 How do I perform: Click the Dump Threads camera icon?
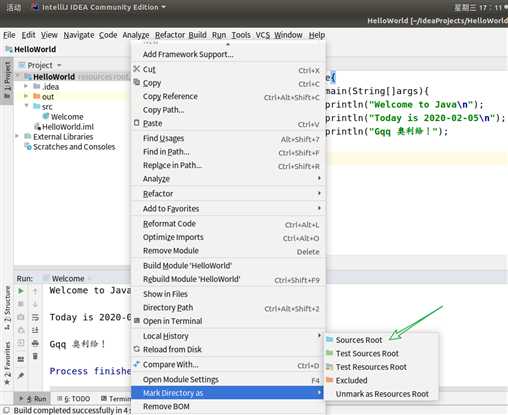pos(21,317)
